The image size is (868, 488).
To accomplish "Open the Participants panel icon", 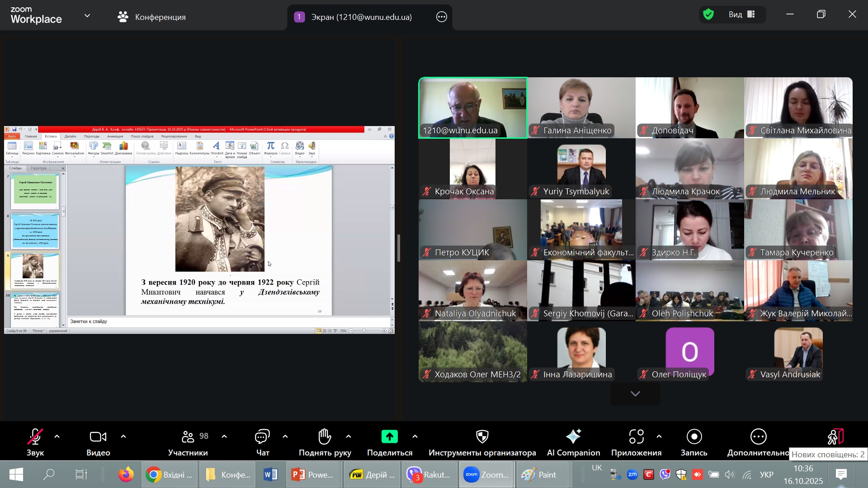I will [188, 437].
